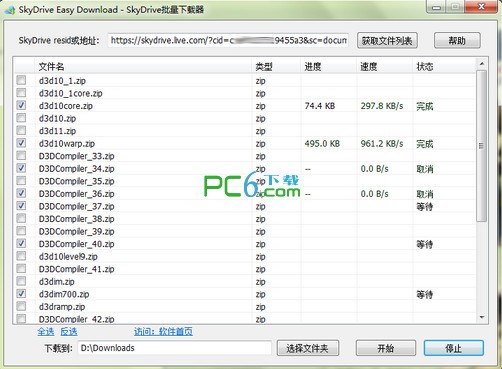Stop downloads with the 停止 button
Viewport: 502px width, 369px height.
click(x=454, y=348)
